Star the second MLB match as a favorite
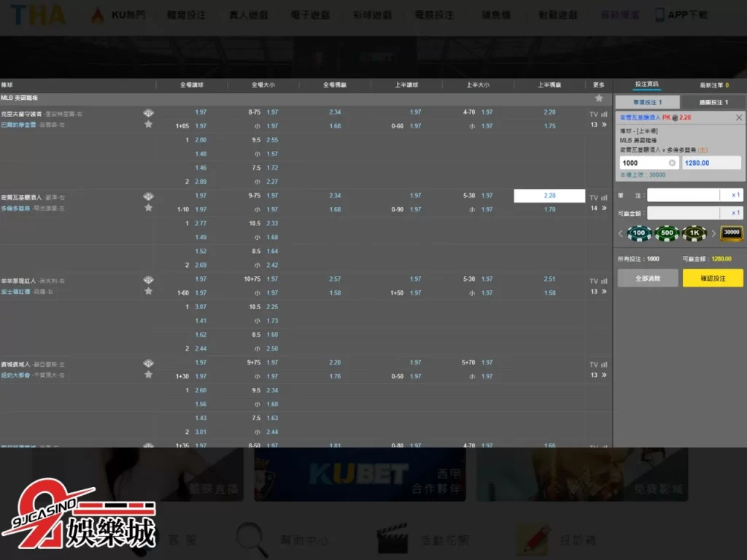 (x=148, y=208)
